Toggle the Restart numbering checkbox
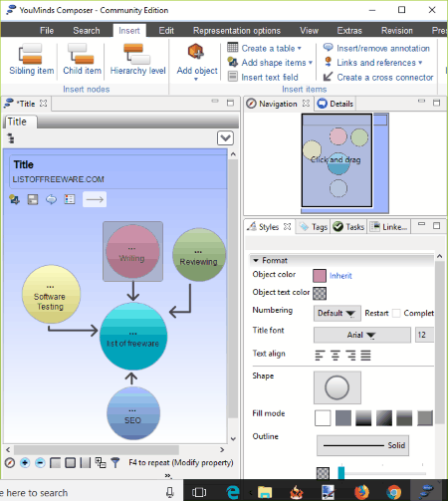448x501 pixels. click(x=396, y=313)
